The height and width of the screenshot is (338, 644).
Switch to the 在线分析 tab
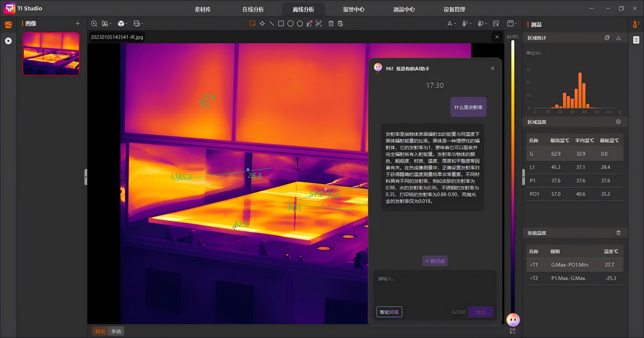(253, 9)
